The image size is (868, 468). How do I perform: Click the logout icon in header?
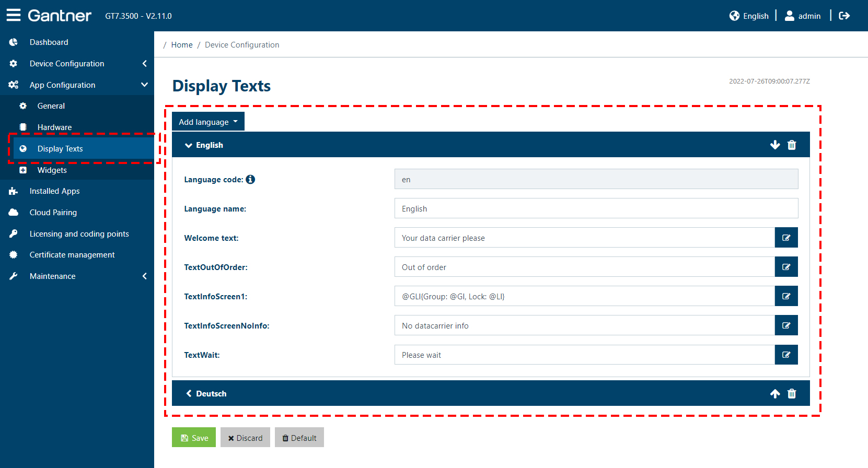(844, 16)
